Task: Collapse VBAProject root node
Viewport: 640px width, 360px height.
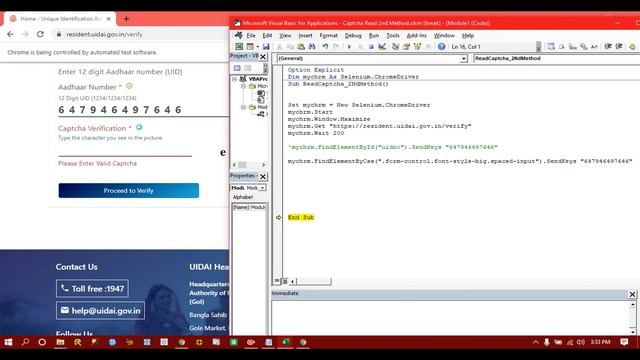Action: point(235,79)
